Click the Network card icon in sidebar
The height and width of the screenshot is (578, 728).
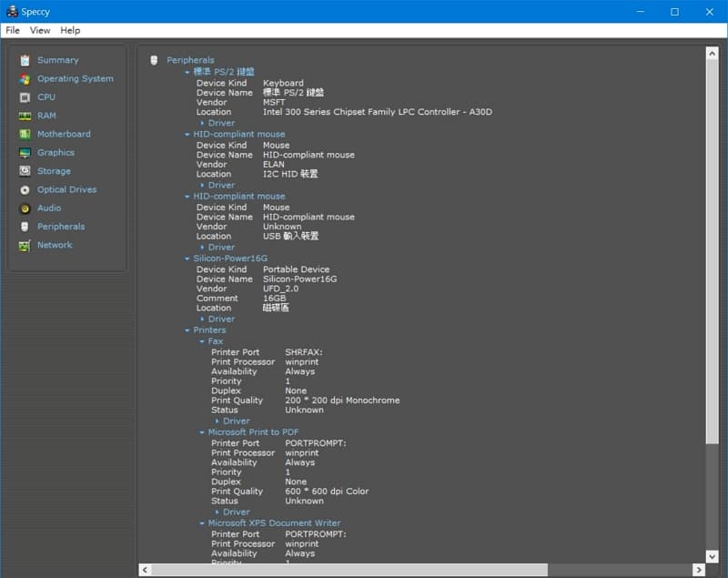[25, 245]
